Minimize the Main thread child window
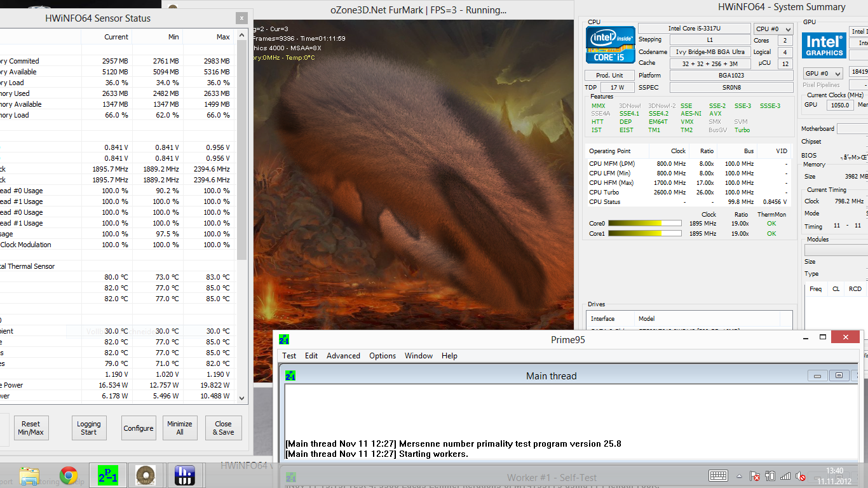This screenshot has width=868, height=488. pos(817,376)
